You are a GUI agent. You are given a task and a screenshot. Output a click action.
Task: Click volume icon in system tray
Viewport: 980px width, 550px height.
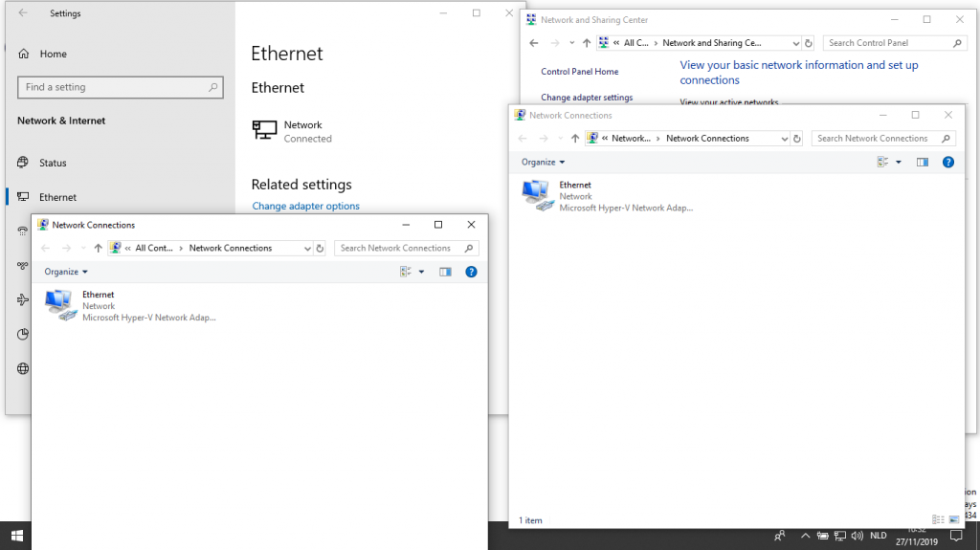coord(857,536)
